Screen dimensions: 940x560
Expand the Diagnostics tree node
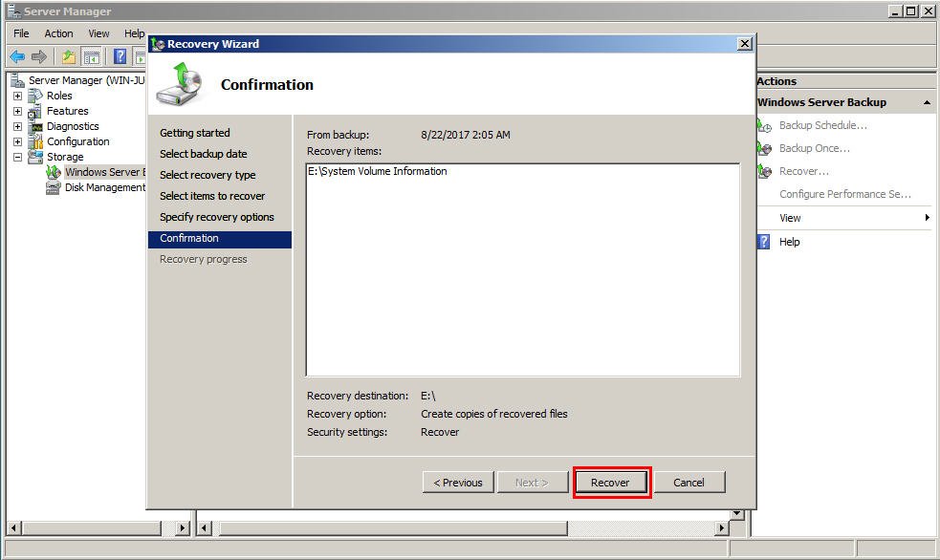tap(17, 127)
